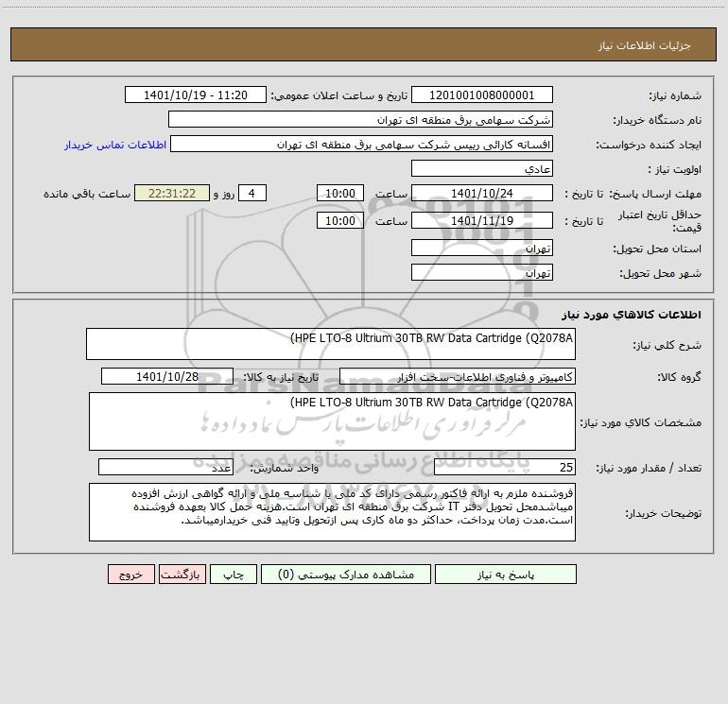This screenshot has width=728, height=704.
Task: Click the delivery province field 'تهران'
Action: [x=482, y=248]
